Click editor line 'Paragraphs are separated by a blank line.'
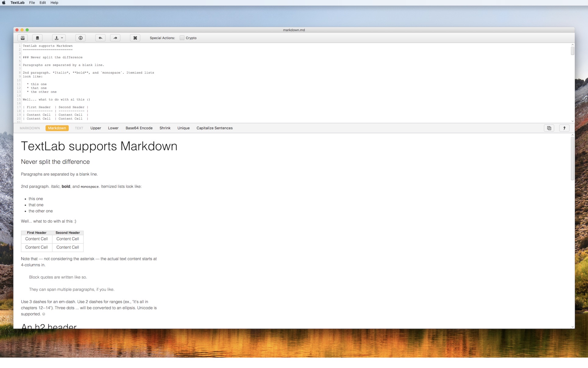 coord(63,65)
